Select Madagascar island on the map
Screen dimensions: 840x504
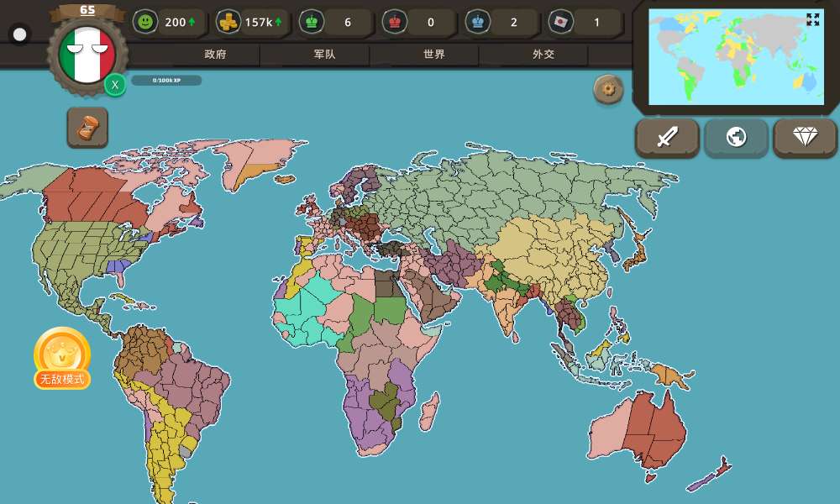[429, 412]
